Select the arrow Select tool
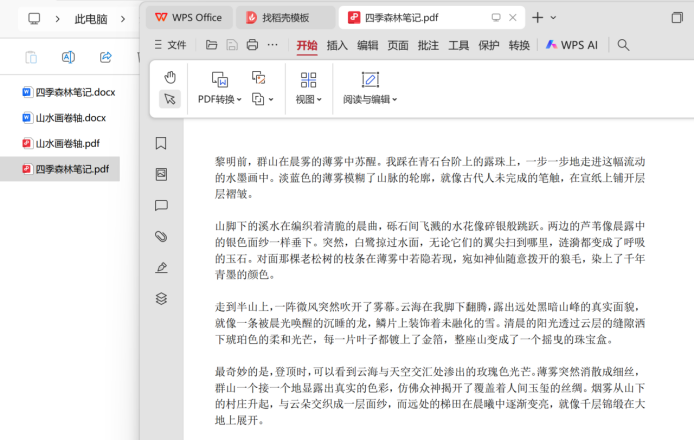The height and width of the screenshot is (441, 694). (x=170, y=99)
